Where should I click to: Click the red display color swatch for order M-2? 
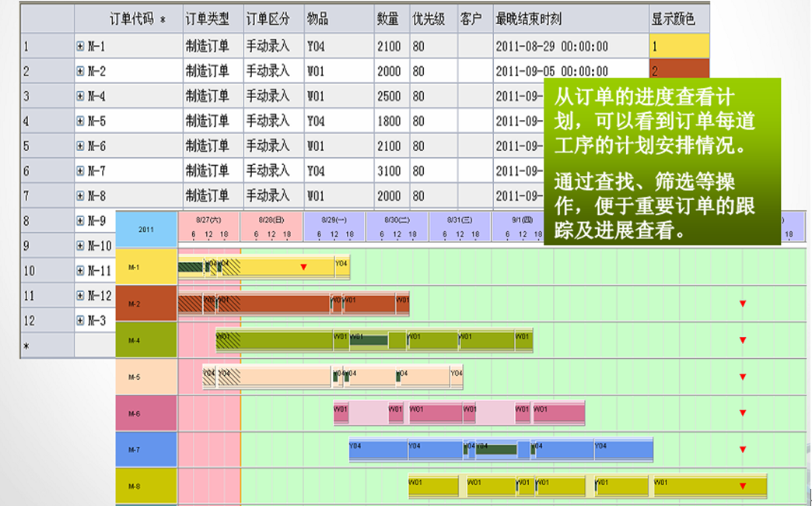[x=678, y=71]
